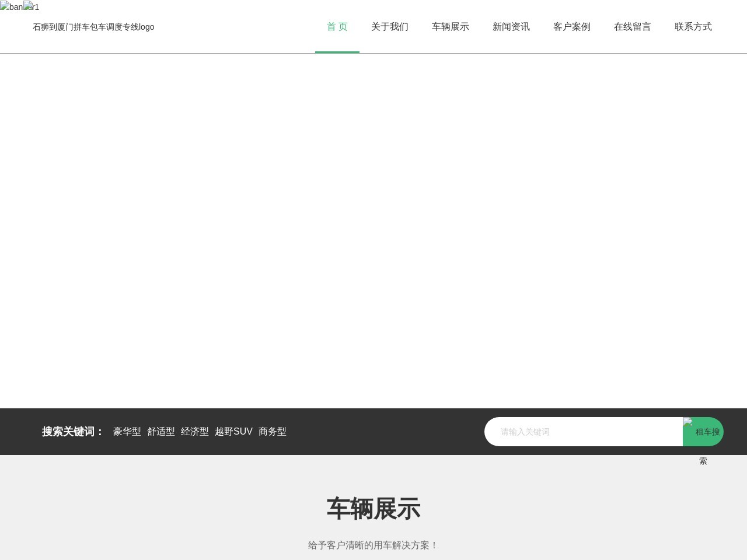
Task: Open 联系方式 navigation item
Action: [693, 26]
